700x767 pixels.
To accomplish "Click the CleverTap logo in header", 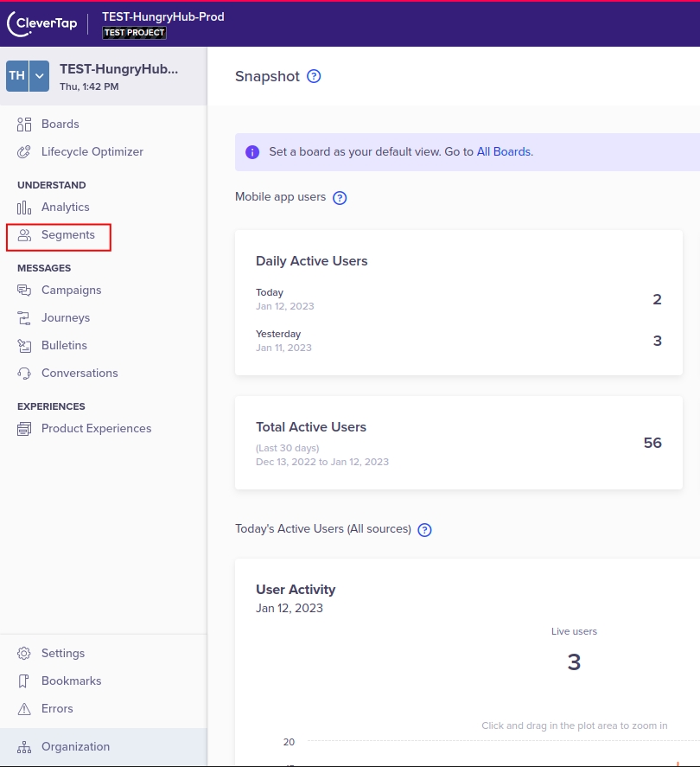I will click(41, 24).
